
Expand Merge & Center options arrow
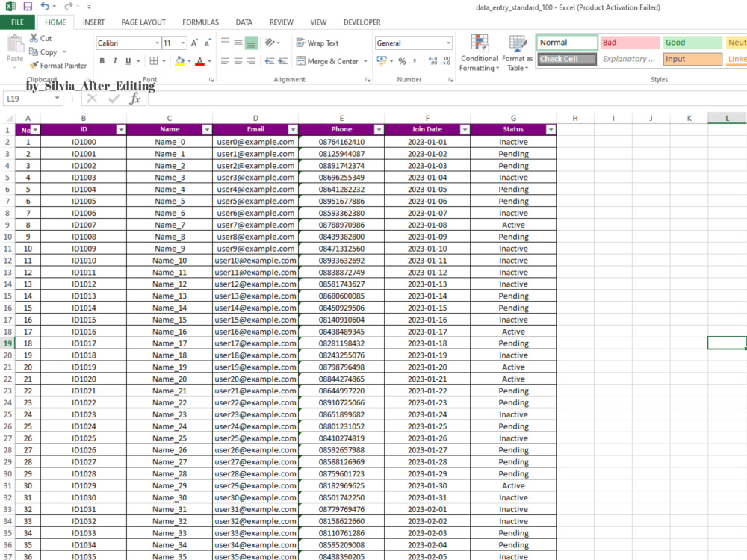365,61
